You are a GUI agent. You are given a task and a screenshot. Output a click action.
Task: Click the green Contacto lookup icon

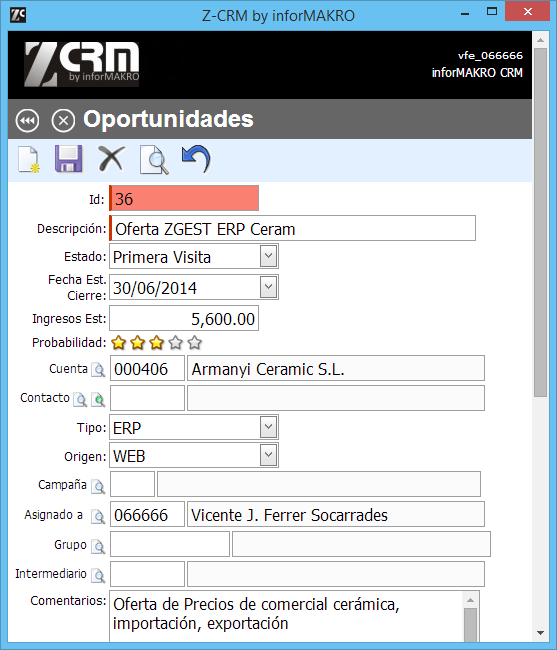98,399
